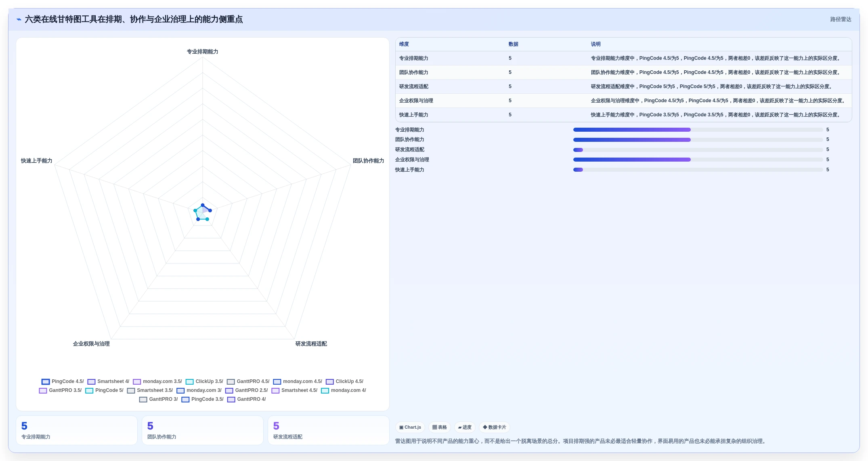
Task: Hide the ClickUp 3.5/ legend series
Action: pos(204,381)
